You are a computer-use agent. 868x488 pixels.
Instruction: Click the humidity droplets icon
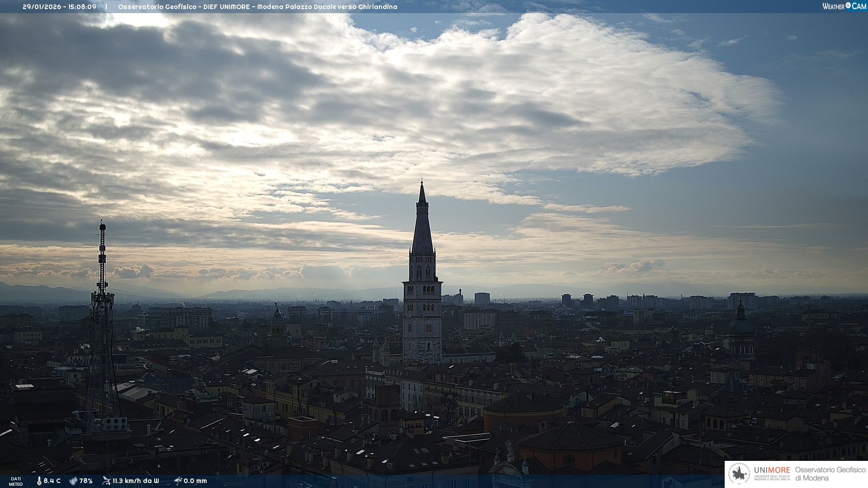pyautogui.click(x=73, y=481)
